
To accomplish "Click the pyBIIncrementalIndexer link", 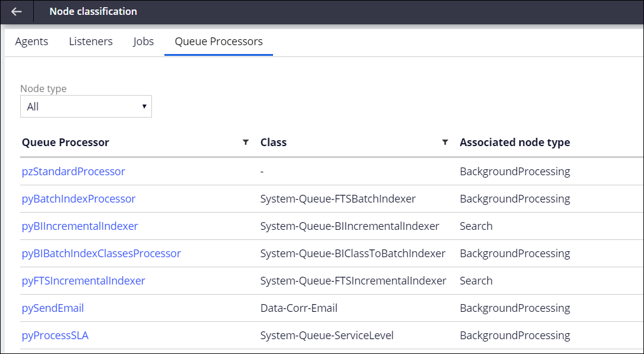I will [x=80, y=226].
